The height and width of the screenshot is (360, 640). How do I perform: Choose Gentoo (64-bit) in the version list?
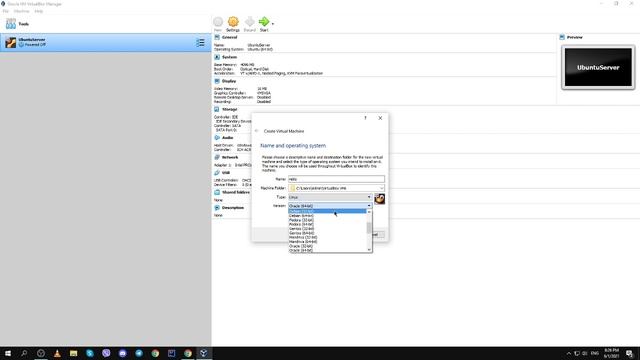(x=328, y=233)
